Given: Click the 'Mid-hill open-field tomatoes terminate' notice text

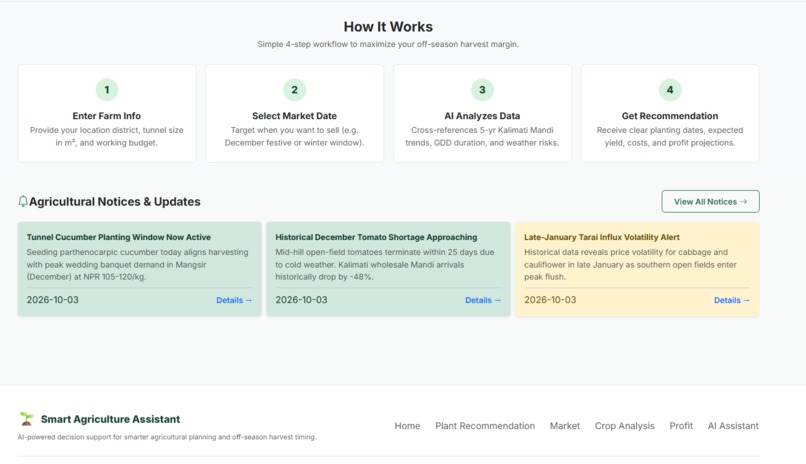Looking at the screenshot, I should (x=384, y=265).
